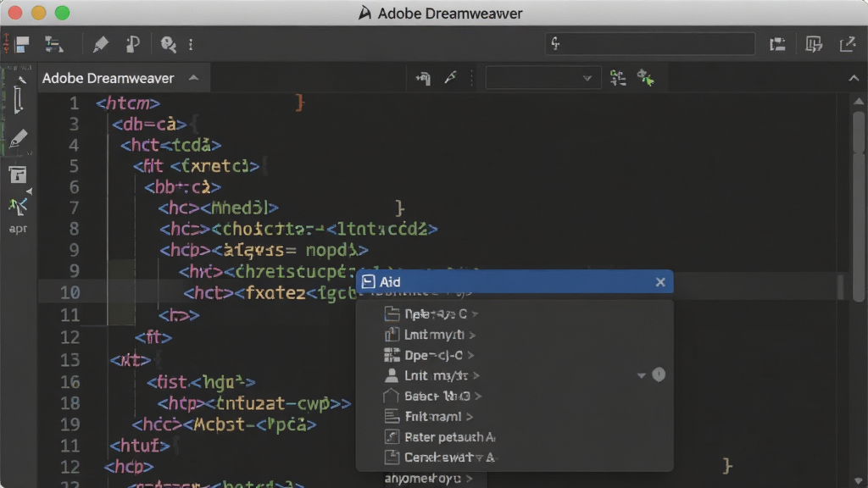This screenshot has width=868, height=488.
Task: Click the indented list icon in the top toolbar
Action: pyautogui.click(x=53, y=44)
